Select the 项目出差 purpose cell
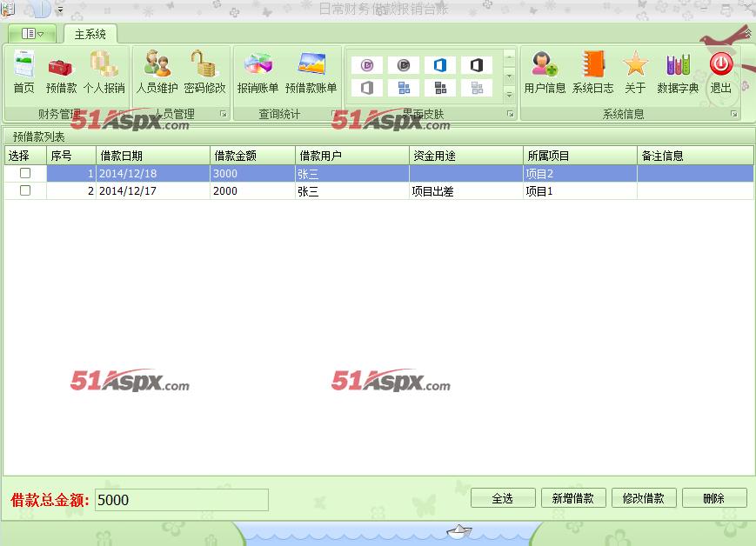Image resolution: width=756 pixels, height=546 pixels. tap(466, 190)
